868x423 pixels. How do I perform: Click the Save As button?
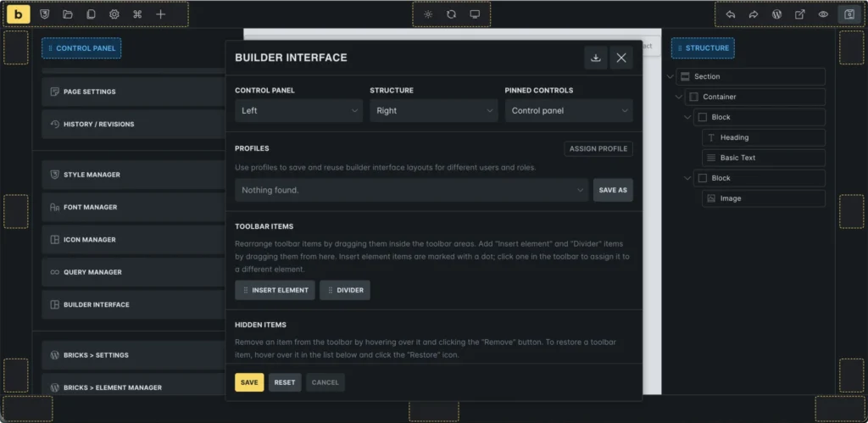point(613,190)
